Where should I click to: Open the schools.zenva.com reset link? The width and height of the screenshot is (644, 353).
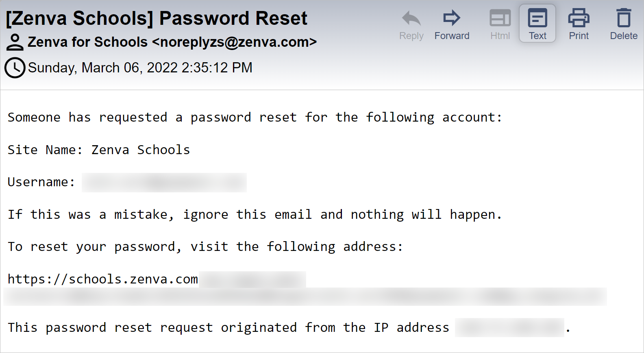(x=103, y=279)
